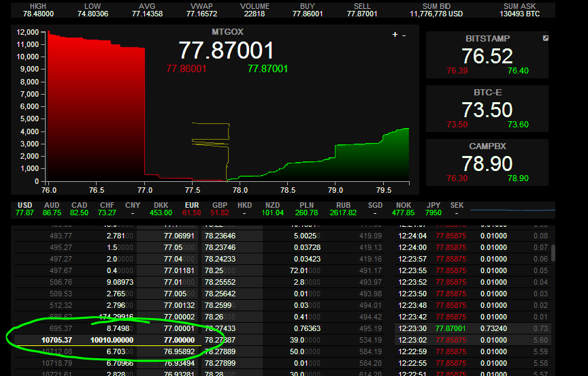Click the MTGOX large price 77.87001
Screen dimensions: 588x376
[226, 50]
